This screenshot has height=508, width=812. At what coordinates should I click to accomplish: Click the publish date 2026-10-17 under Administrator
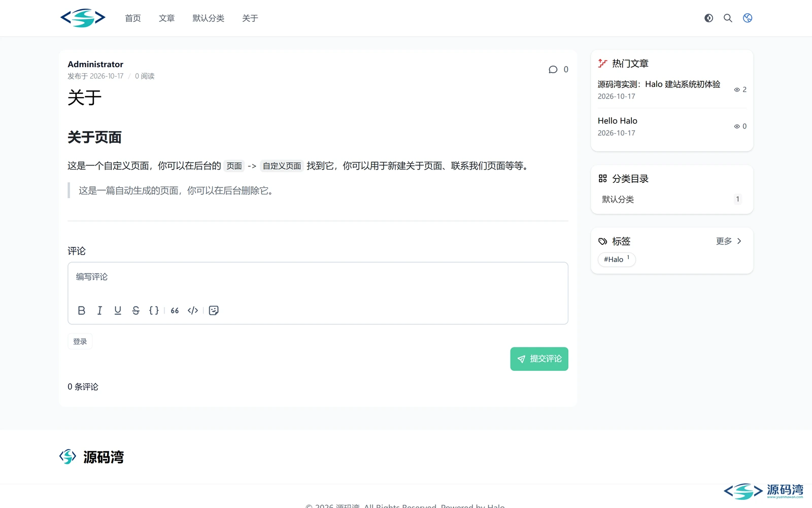coord(107,76)
